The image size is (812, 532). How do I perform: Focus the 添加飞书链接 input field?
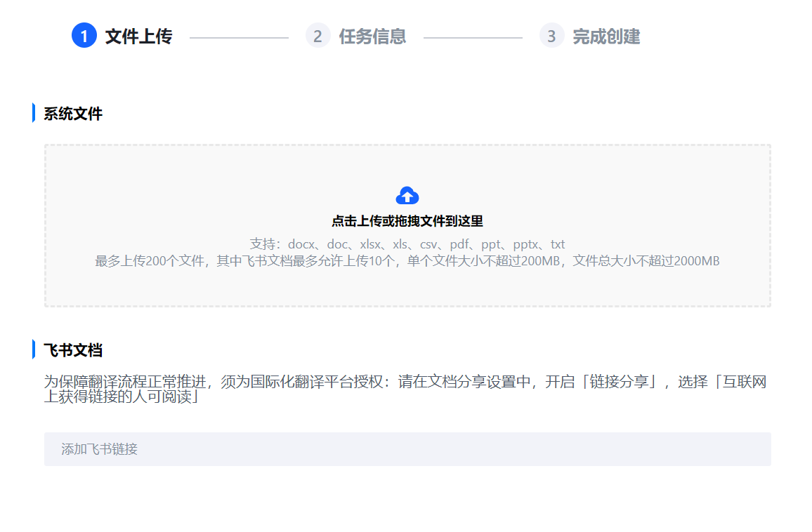pos(407,449)
